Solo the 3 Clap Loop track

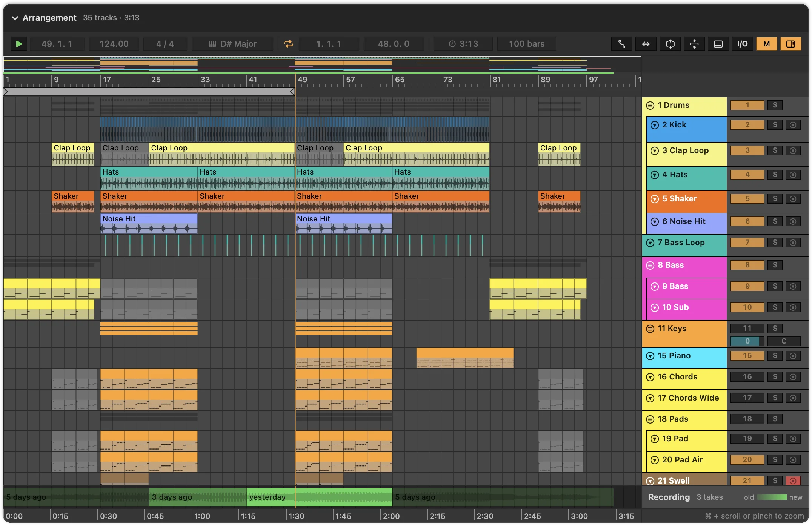coord(775,150)
